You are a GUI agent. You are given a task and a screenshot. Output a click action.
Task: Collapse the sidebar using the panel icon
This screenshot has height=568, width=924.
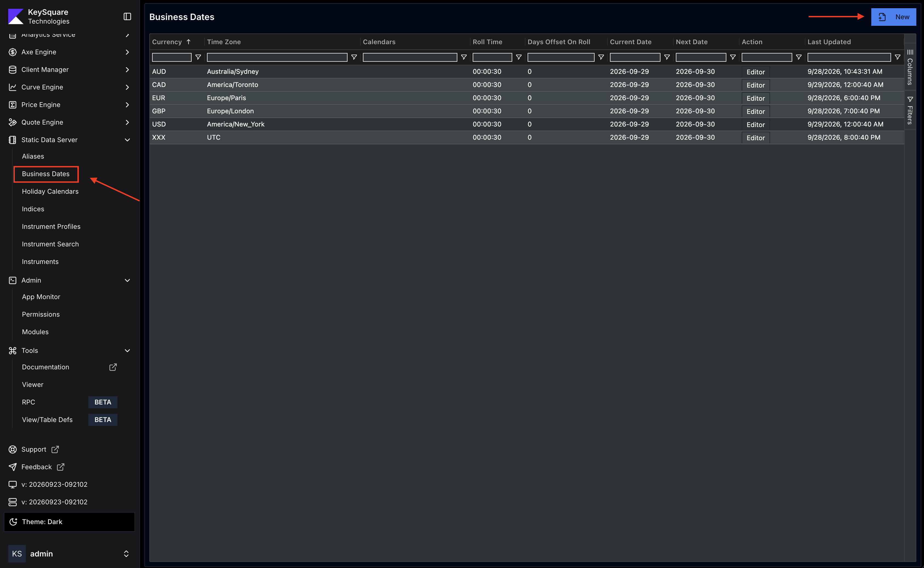[x=127, y=16]
